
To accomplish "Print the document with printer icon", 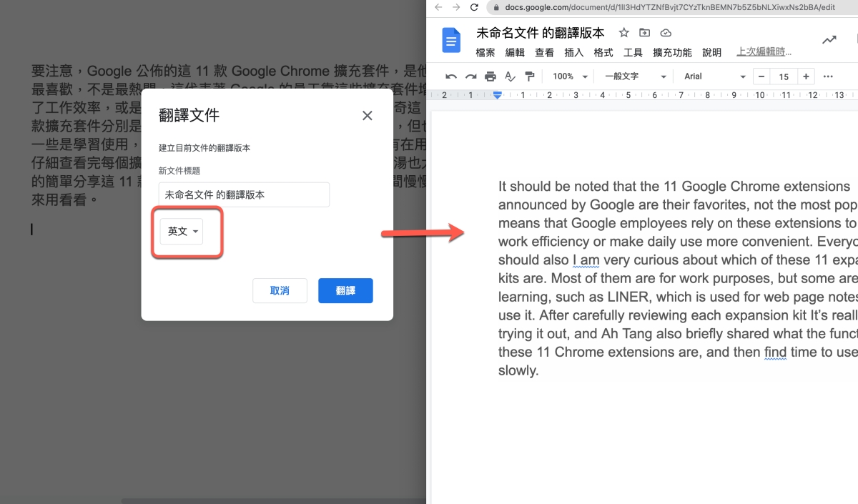I will tap(490, 76).
